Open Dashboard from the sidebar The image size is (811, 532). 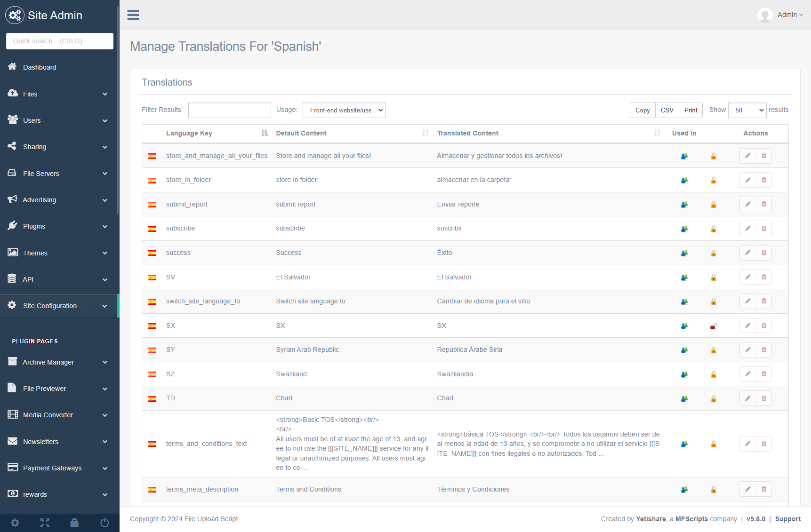coord(40,67)
